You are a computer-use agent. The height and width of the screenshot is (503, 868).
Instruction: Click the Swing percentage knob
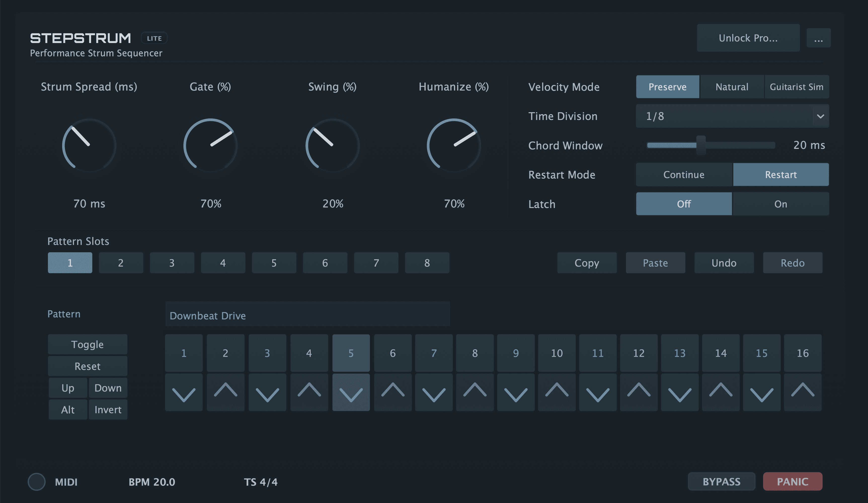(333, 145)
